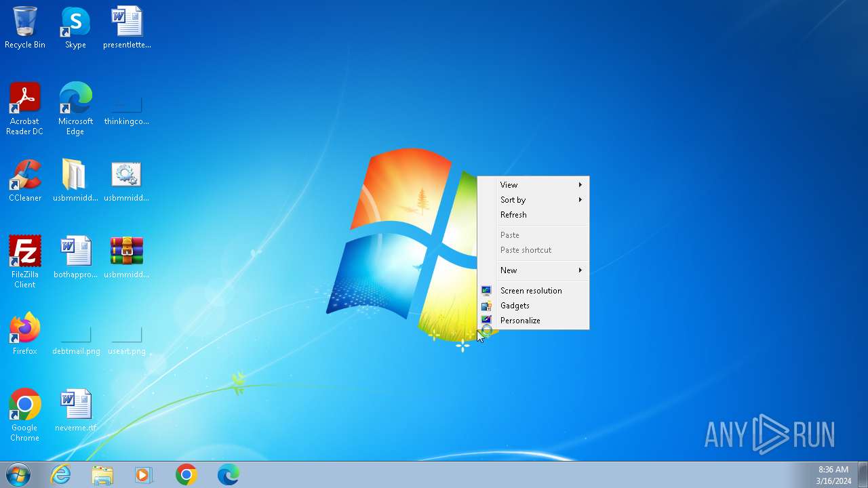
Task: Select the bothappro... Word document
Action: (x=75, y=258)
